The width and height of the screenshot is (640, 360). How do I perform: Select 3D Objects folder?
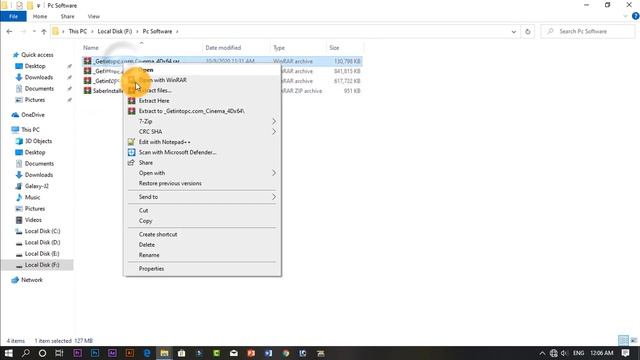pos(38,141)
